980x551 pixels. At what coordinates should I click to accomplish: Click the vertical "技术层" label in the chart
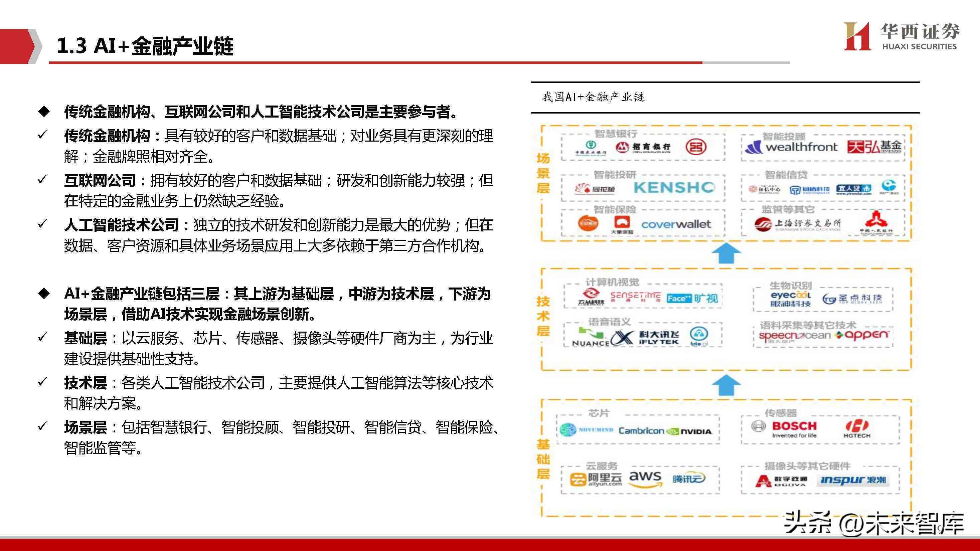pyautogui.click(x=543, y=316)
